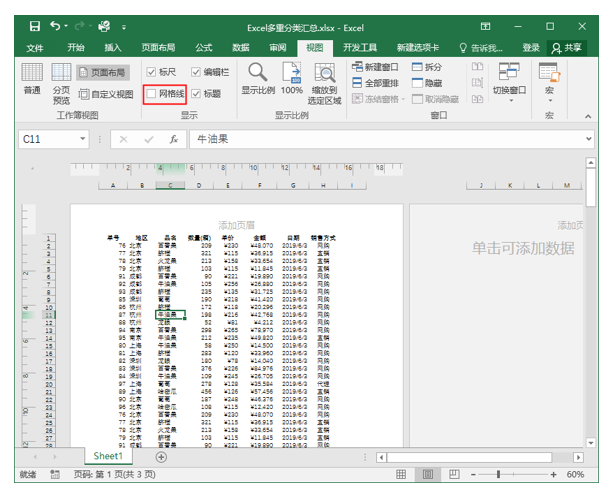Click the fx insert function icon
The width and height of the screenshot is (612, 500).
click(x=174, y=139)
